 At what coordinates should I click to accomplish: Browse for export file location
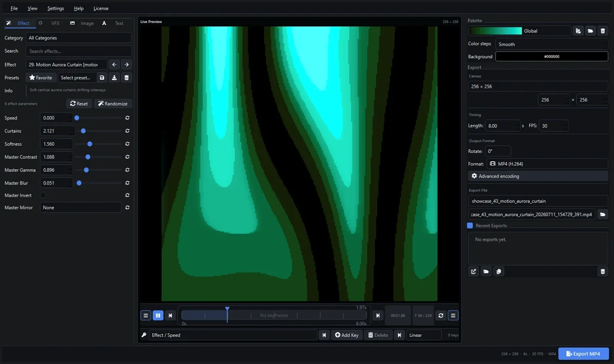603,214
